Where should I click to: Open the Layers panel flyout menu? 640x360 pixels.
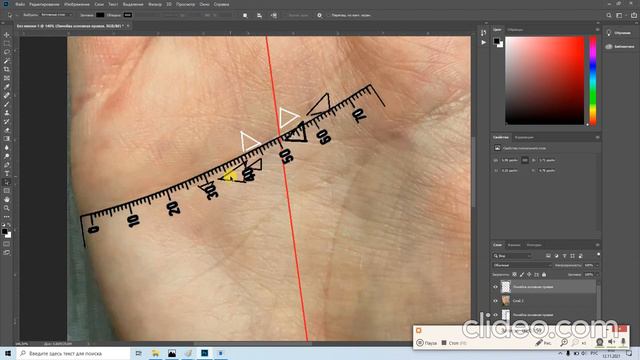(598, 245)
